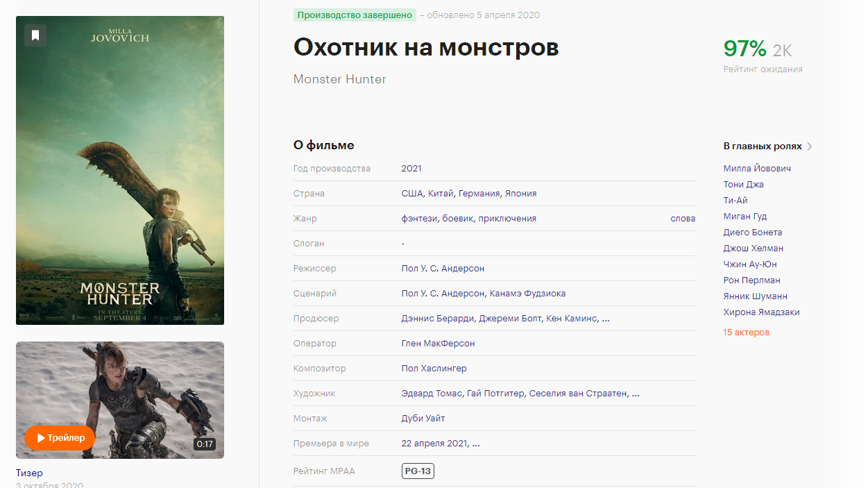Open genre фэнтези
868x488 pixels.
418,219
